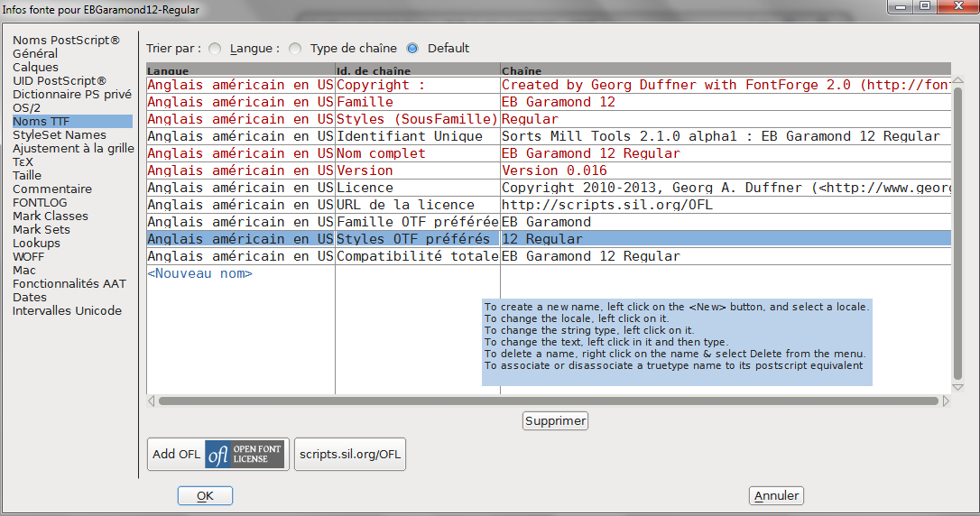Open the Taille section

click(27, 176)
